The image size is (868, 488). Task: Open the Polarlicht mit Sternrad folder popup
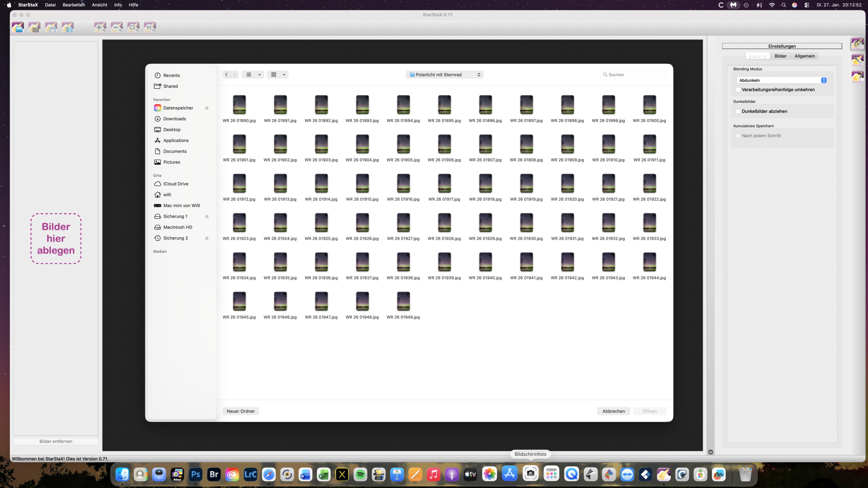[x=445, y=75]
